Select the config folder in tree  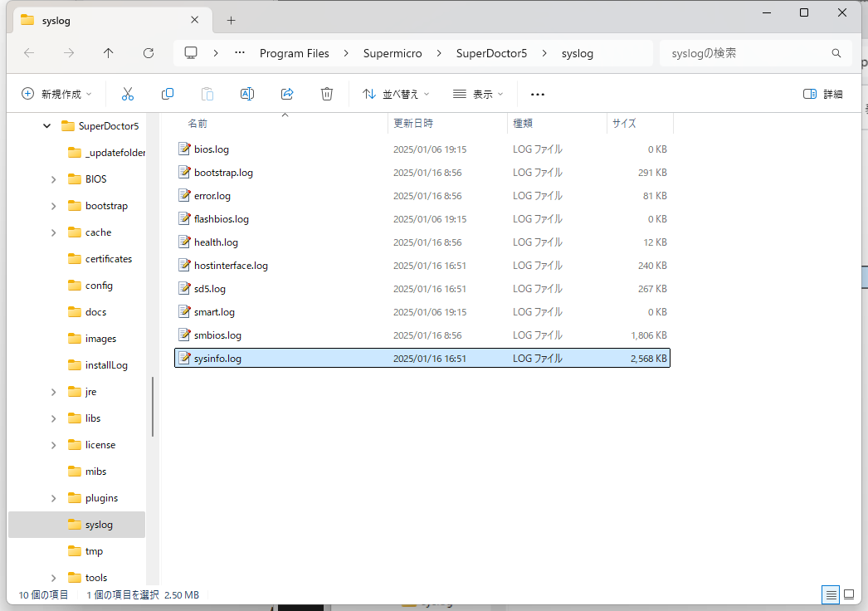[91, 286]
